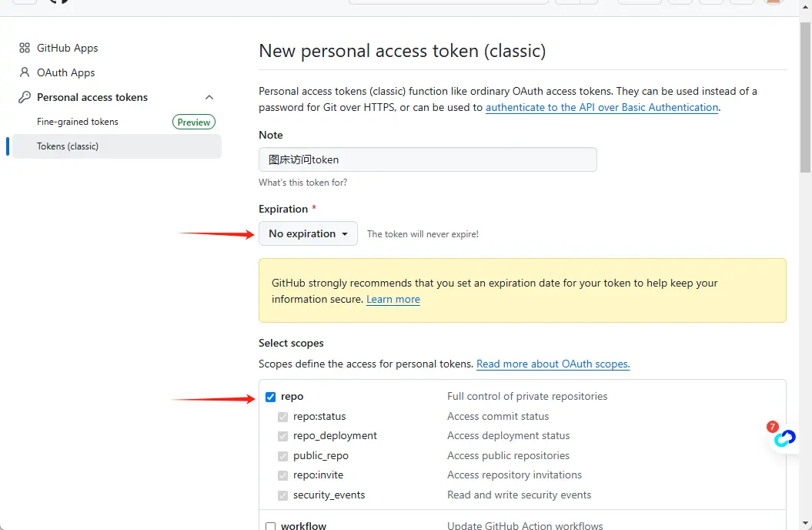
Task: Click the repo:status checkbox
Action: tap(282, 417)
